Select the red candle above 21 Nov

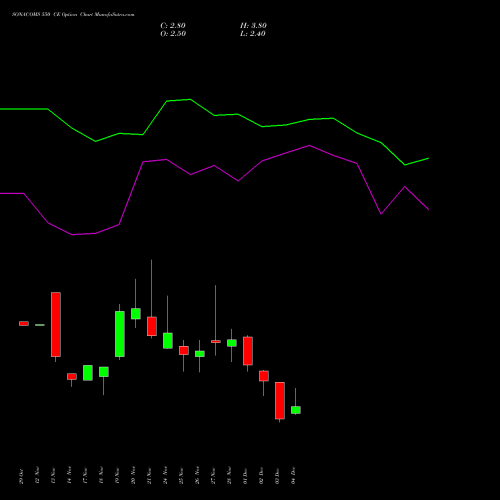(x=152, y=326)
